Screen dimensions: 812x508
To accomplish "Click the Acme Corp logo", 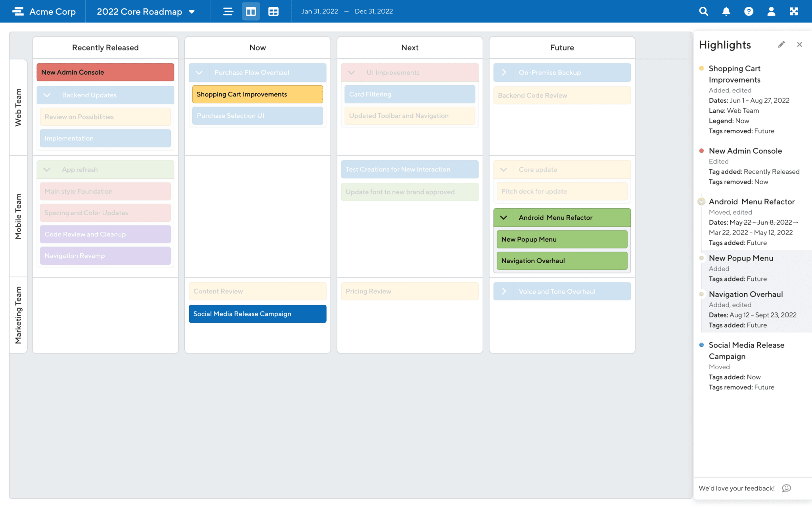I will (x=44, y=11).
